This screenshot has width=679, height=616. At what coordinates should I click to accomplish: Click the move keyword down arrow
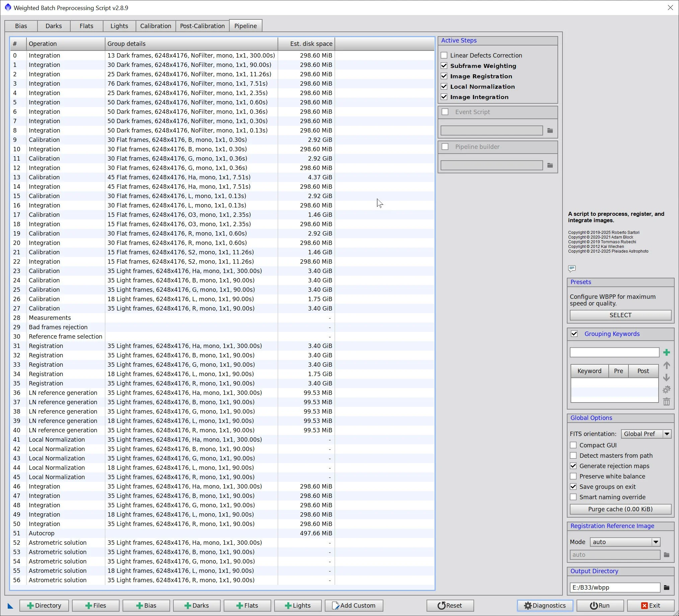tap(666, 377)
